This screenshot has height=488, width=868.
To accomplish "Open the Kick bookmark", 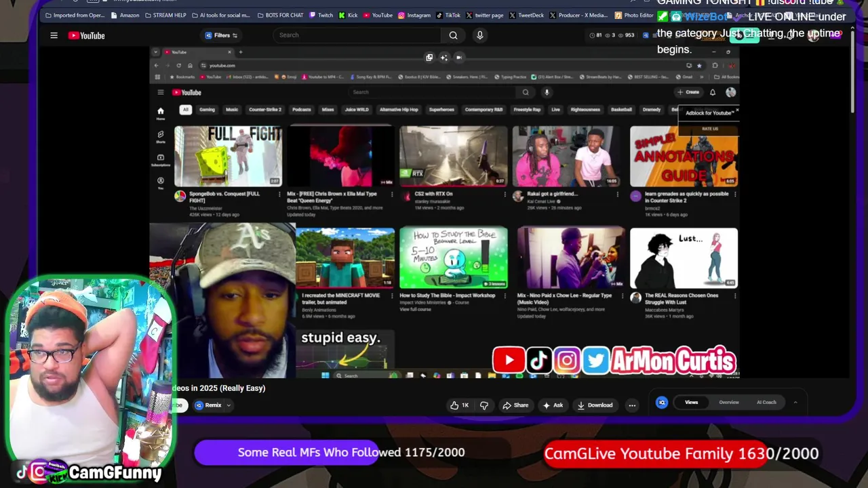I will [x=349, y=15].
